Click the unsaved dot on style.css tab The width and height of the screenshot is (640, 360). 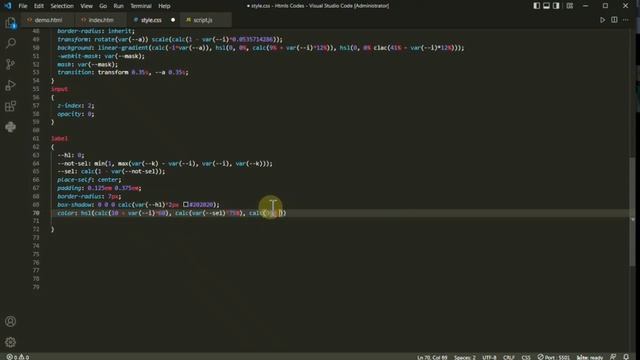pyautogui.click(x=173, y=20)
